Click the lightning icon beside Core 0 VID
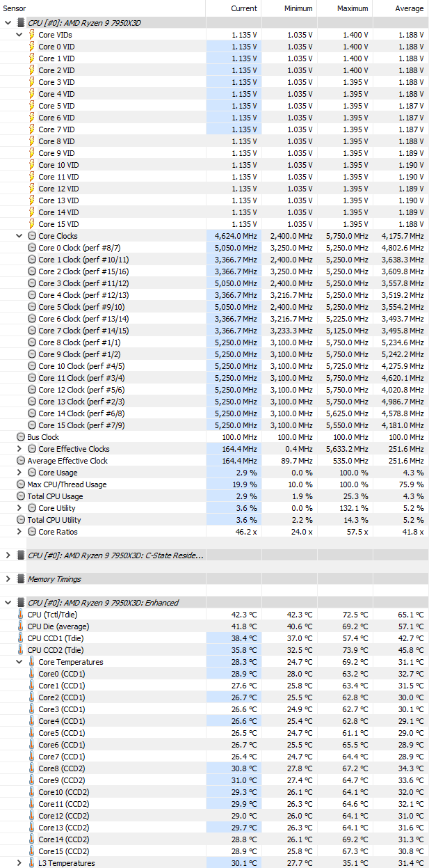429x868 pixels. click(32, 47)
